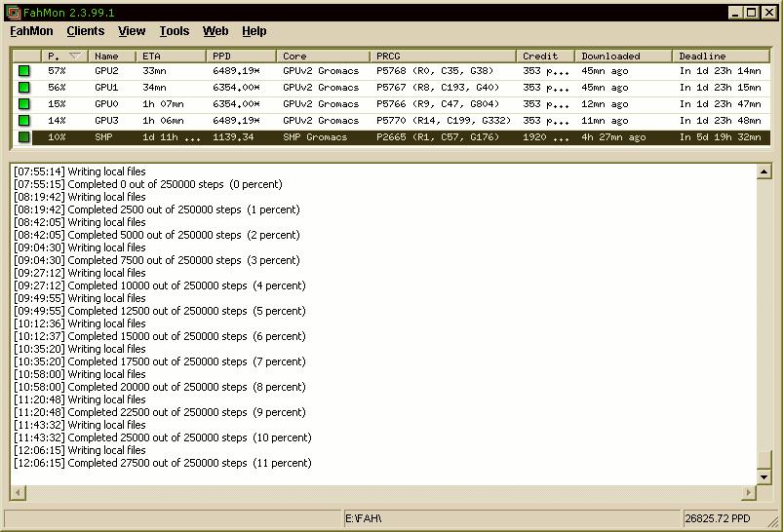Click the vertical scrollbar thumb in log
783x532 pixels.
pos(764,460)
